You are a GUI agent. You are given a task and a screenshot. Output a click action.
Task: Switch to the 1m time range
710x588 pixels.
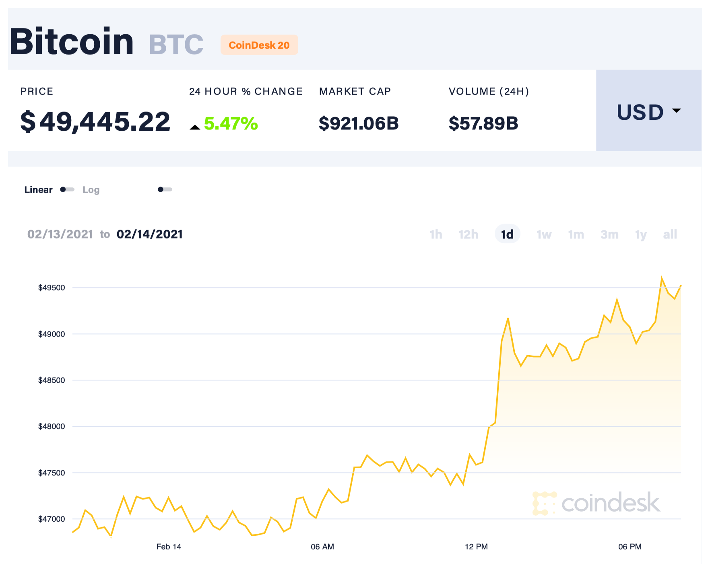[576, 234]
